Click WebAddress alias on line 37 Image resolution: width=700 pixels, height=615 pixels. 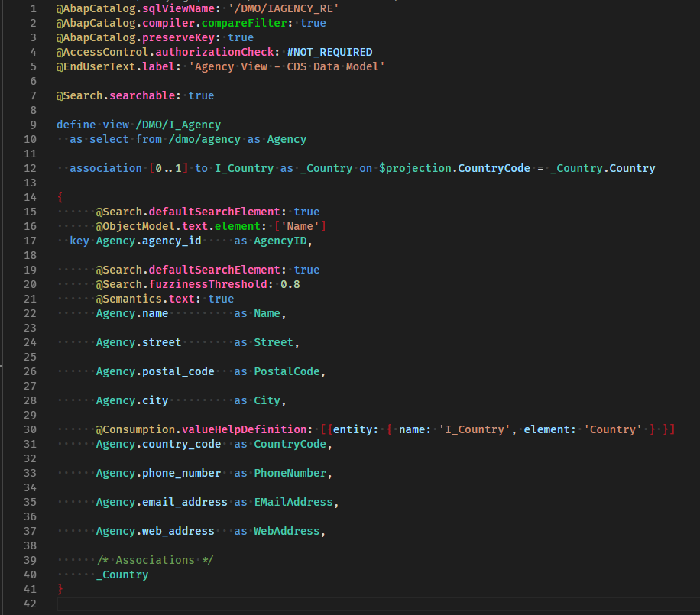click(x=287, y=531)
